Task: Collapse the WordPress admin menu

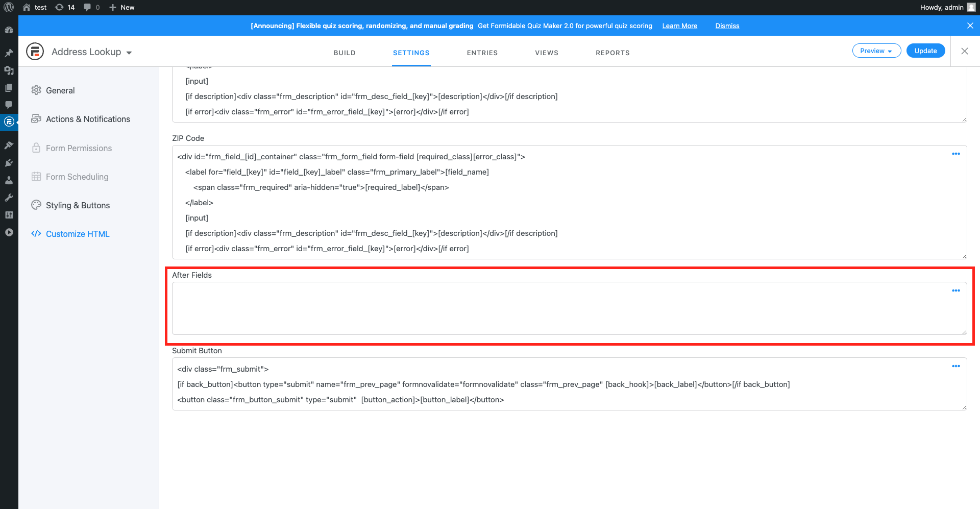Action: [9, 232]
